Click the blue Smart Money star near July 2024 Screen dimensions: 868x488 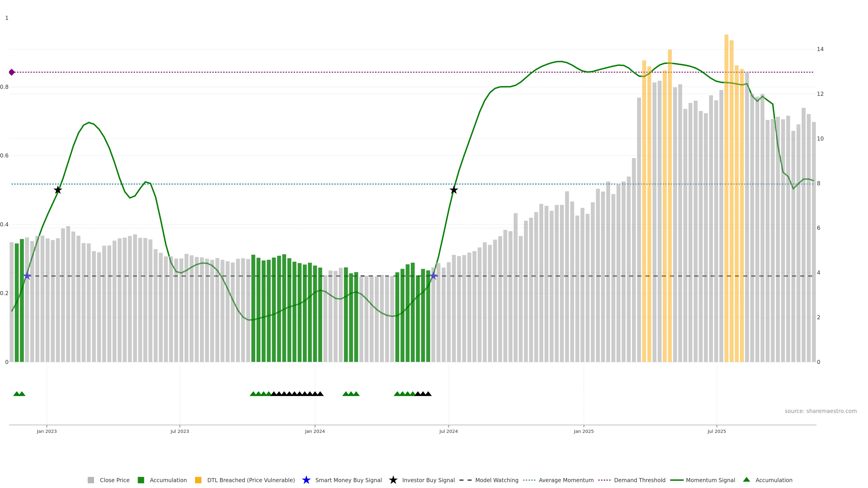433,276
